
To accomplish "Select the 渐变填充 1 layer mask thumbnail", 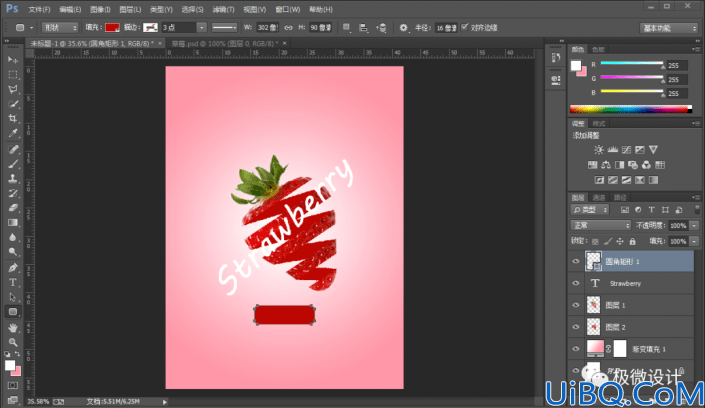I will (x=620, y=349).
